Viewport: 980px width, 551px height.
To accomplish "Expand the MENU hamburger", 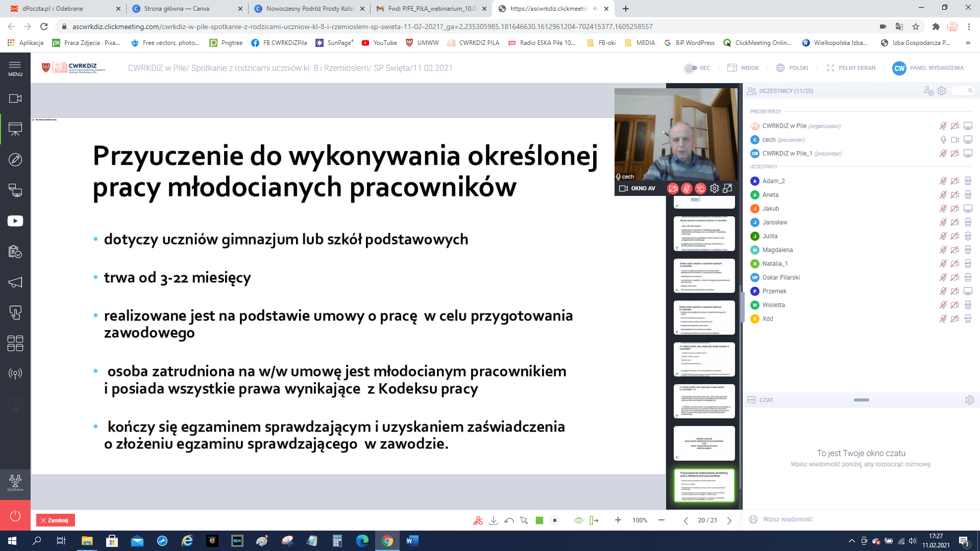I will [15, 68].
